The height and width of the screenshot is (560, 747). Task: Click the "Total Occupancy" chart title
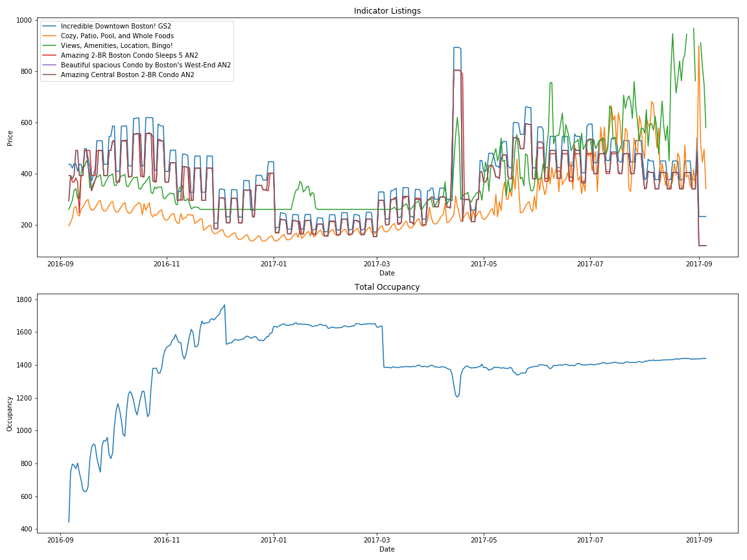pyautogui.click(x=387, y=287)
